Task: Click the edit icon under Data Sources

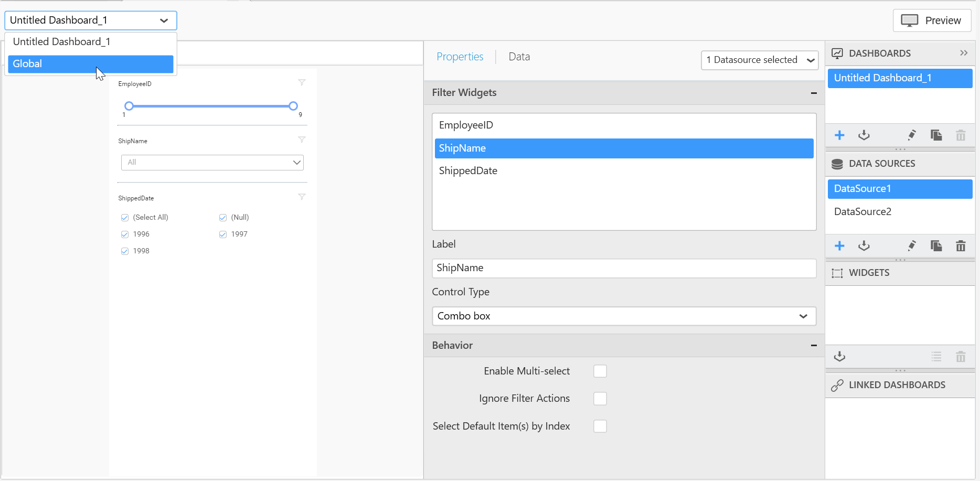Action: [912, 246]
